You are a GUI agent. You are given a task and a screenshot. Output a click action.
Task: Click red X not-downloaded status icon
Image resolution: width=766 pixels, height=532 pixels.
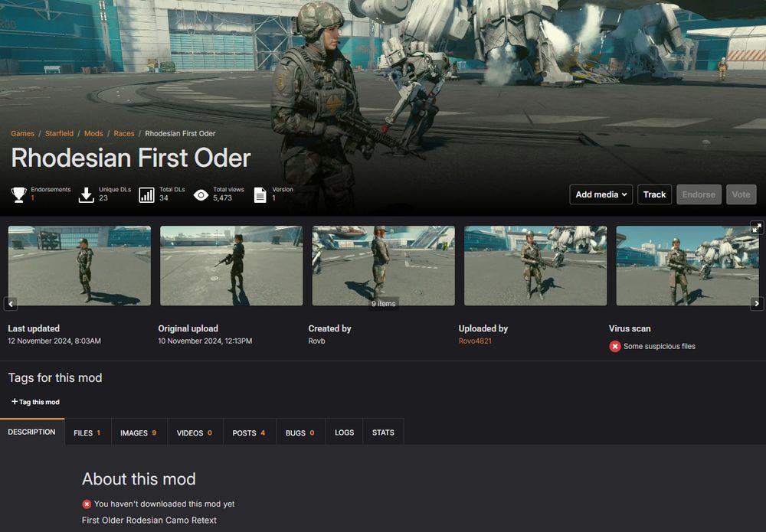coord(87,504)
